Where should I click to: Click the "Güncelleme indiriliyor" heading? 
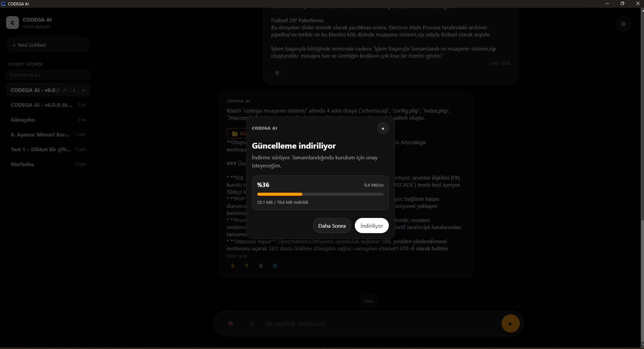[x=294, y=146]
